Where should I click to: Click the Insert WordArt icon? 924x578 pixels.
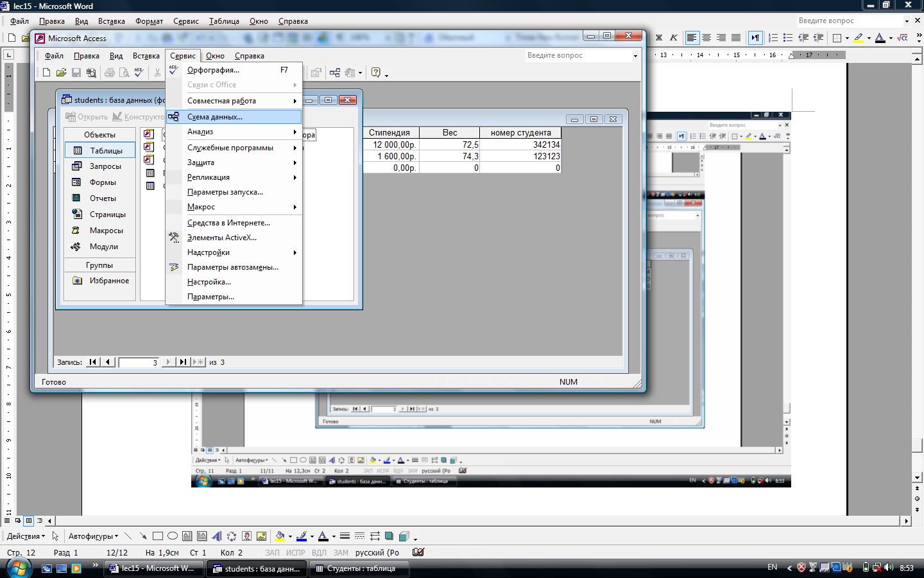pos(217,536)
